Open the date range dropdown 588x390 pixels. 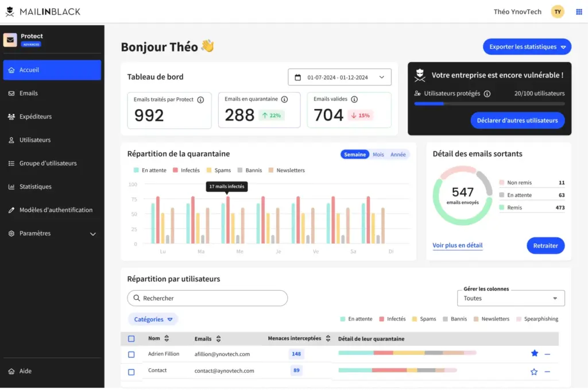[x=339, y=78]
